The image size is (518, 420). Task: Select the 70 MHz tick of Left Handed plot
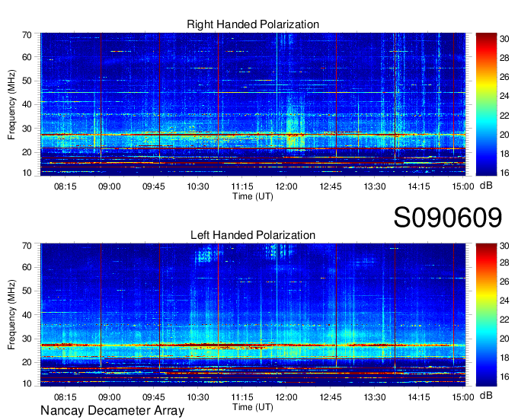(x=27, y=246)
